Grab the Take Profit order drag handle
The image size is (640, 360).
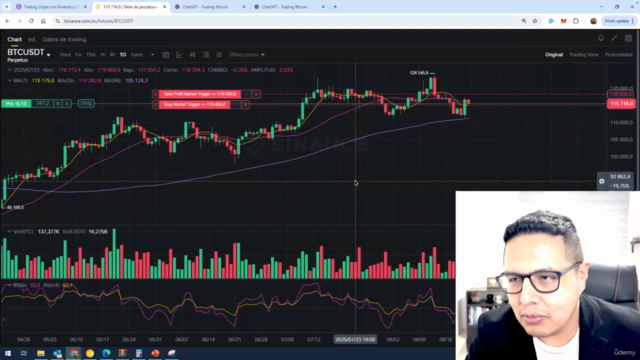[155, 94]
